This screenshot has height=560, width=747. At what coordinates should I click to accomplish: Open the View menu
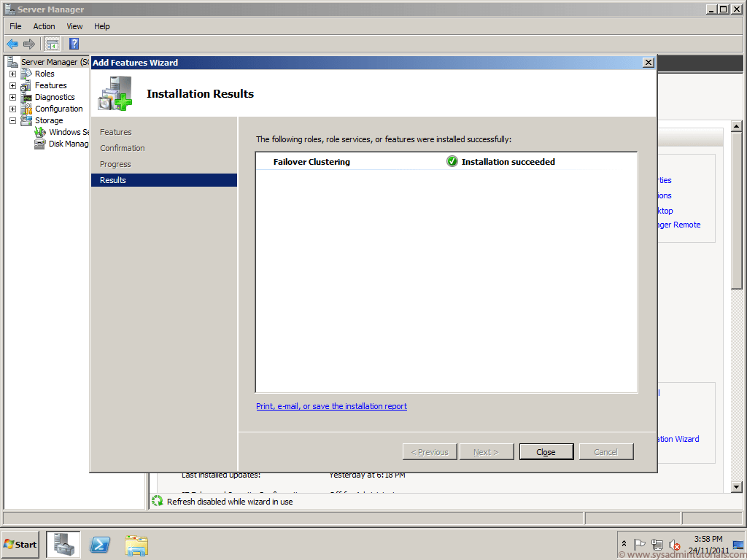tap(74, 26)
